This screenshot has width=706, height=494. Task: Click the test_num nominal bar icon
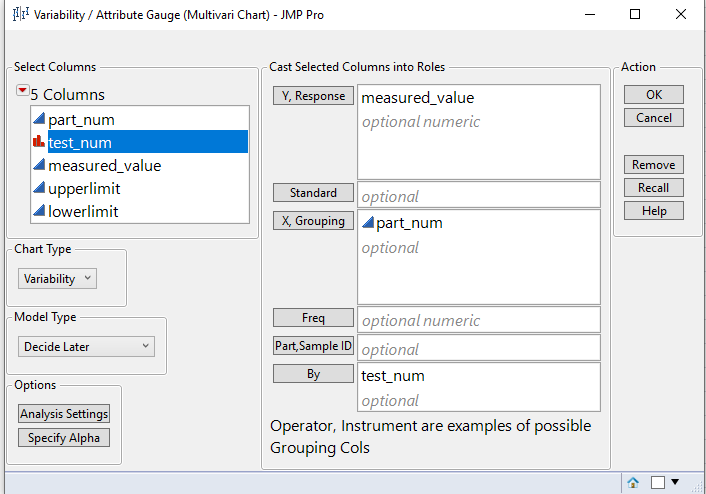(x=39, y=143)
